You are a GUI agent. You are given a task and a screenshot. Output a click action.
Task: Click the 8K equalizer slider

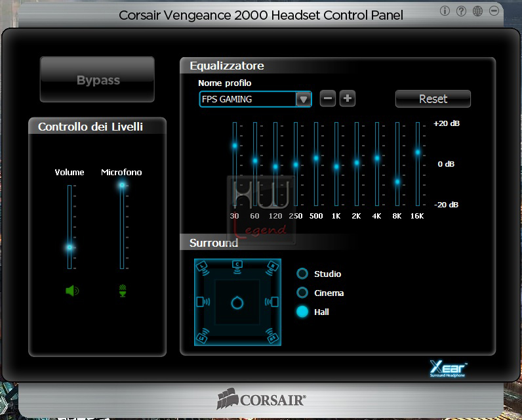pos(397,182)
